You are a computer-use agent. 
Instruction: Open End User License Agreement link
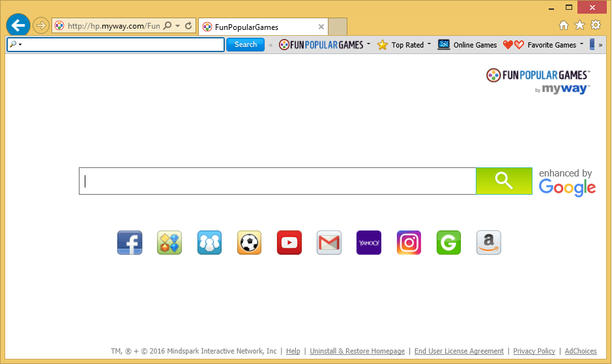tap(459, 351)
